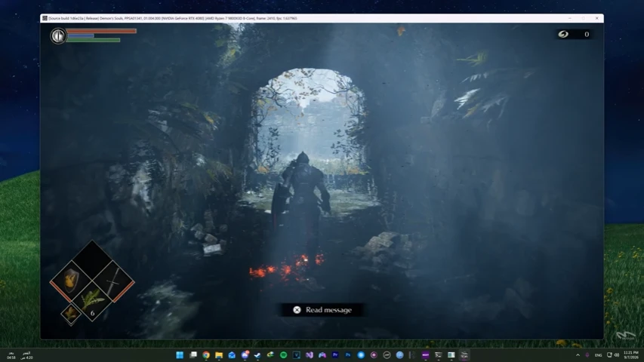This screenshot has width=644, height=362.
Task: Open the purple-tile app in the taskbar
Action: pos(426,355)
